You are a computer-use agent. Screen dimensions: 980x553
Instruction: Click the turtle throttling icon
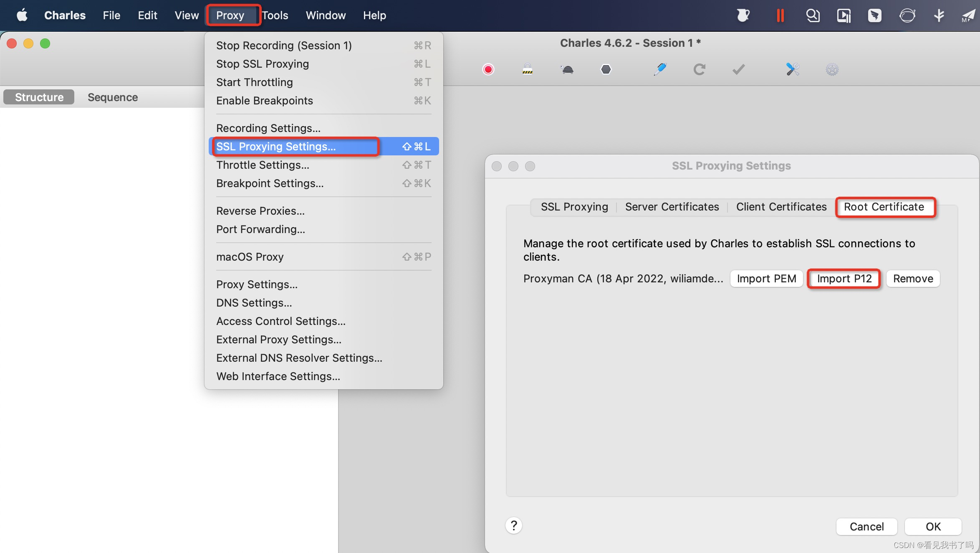(x=567, y=69)
